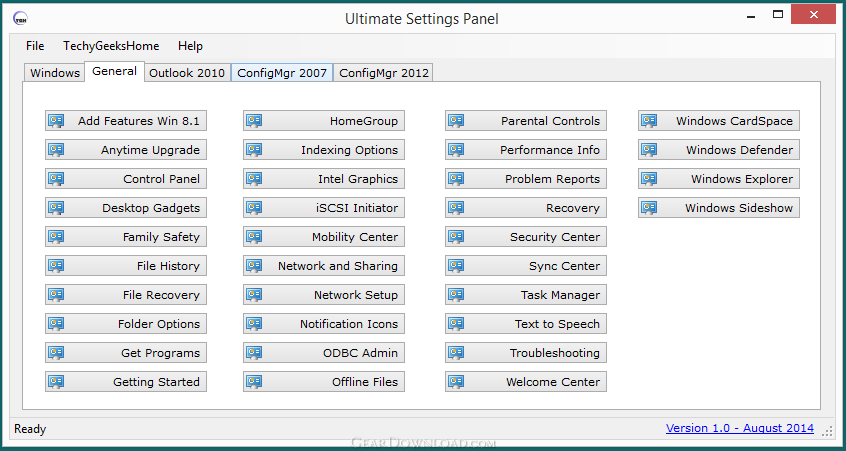Click the icon on Add Features Win 8.1 button
Viewport: 846px width, 451px height.
click(x=56, y=121)
